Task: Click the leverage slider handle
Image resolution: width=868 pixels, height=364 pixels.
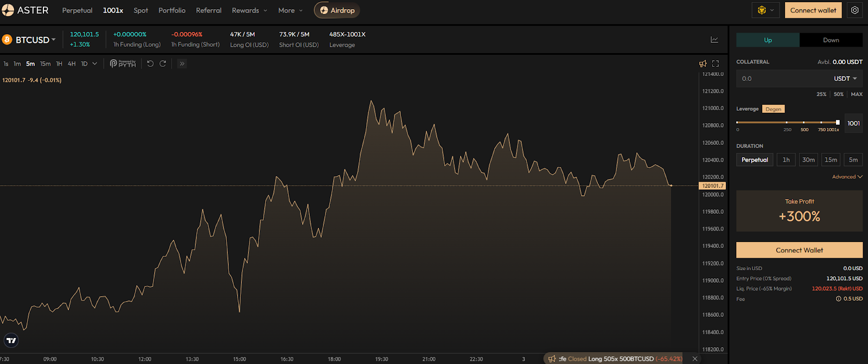Action: [838, 122]
